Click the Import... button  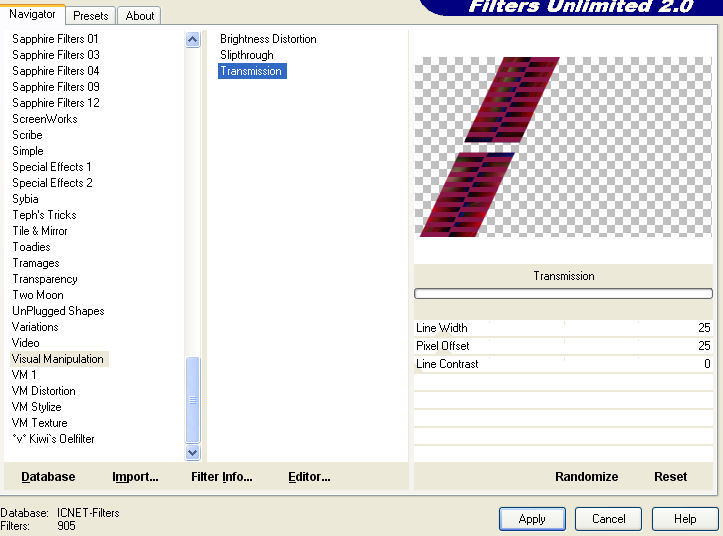135,476
